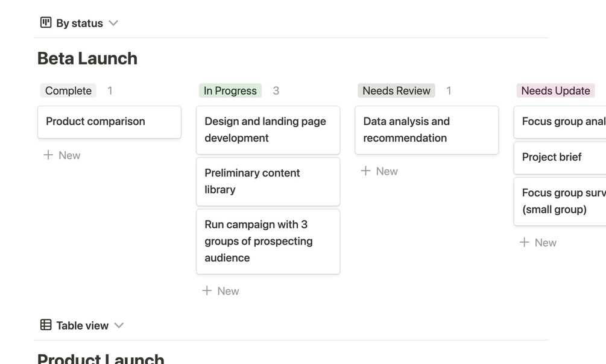Open Design and landing page development card
The height and width of the screenshot is (364, 606).
[268, 130]
